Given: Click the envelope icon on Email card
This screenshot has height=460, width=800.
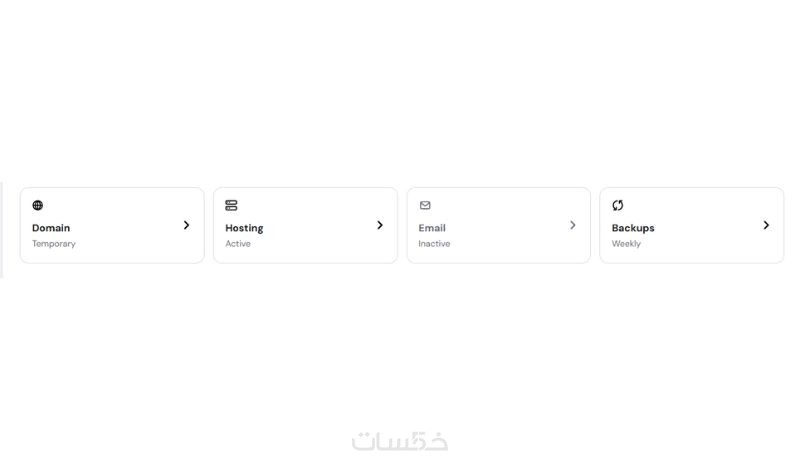Looking at the screenshot, I should 425,205.
